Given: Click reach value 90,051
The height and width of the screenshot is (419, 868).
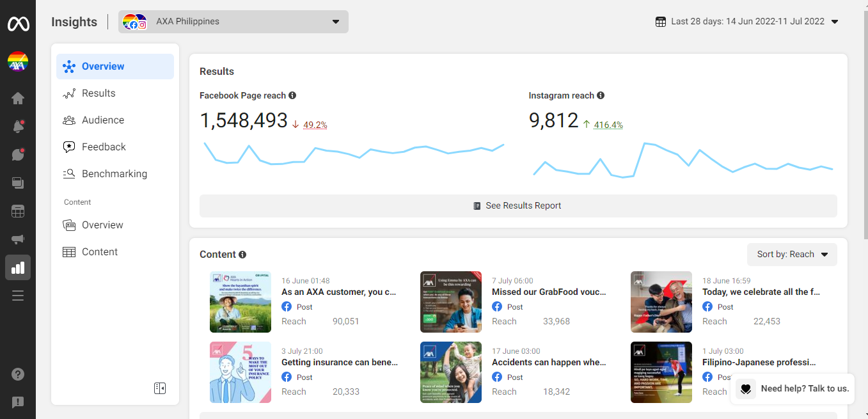Looking at the screenshot, I should pyautogui.click(x=346, y=322).
